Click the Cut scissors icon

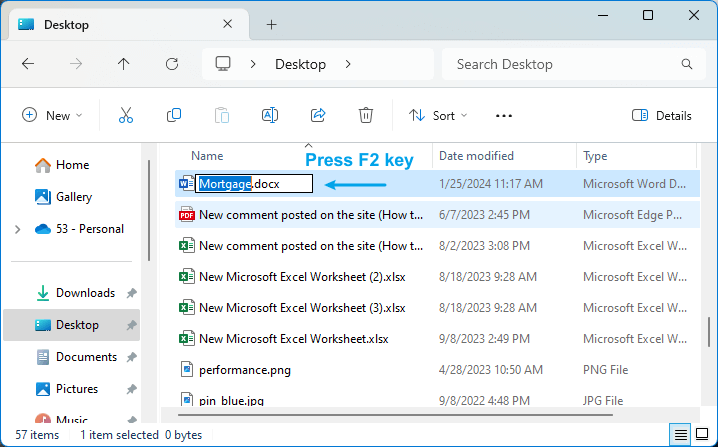coord(125,115)
